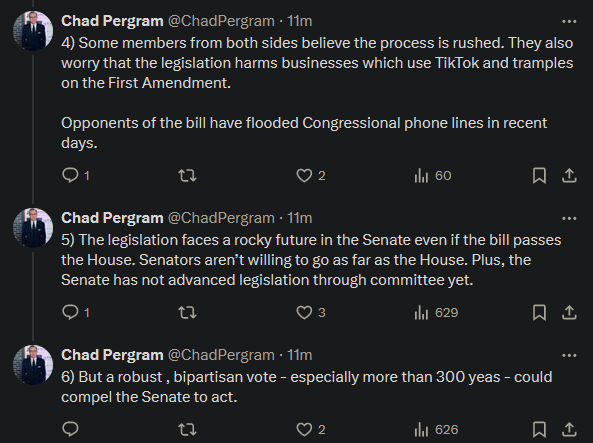Open more options for tweet 4
The height and width of the screenshot is (443, 593).
(569, 22)
